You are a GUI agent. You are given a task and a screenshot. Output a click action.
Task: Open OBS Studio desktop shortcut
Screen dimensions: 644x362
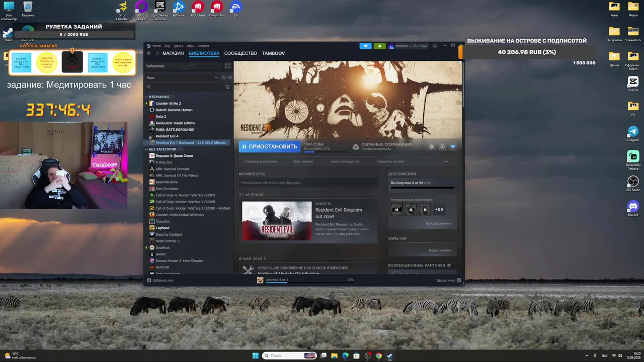[x=633, y=184]
